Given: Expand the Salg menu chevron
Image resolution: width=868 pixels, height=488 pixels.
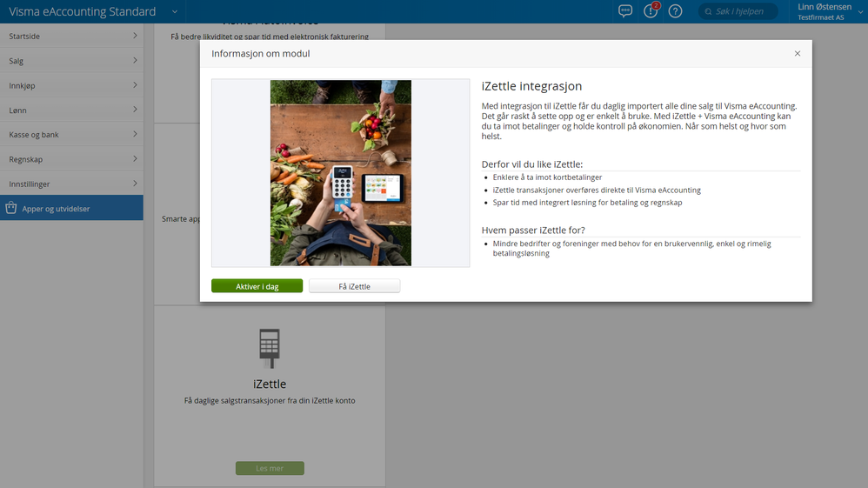Looking at the screenshot, I should (135, 60).
